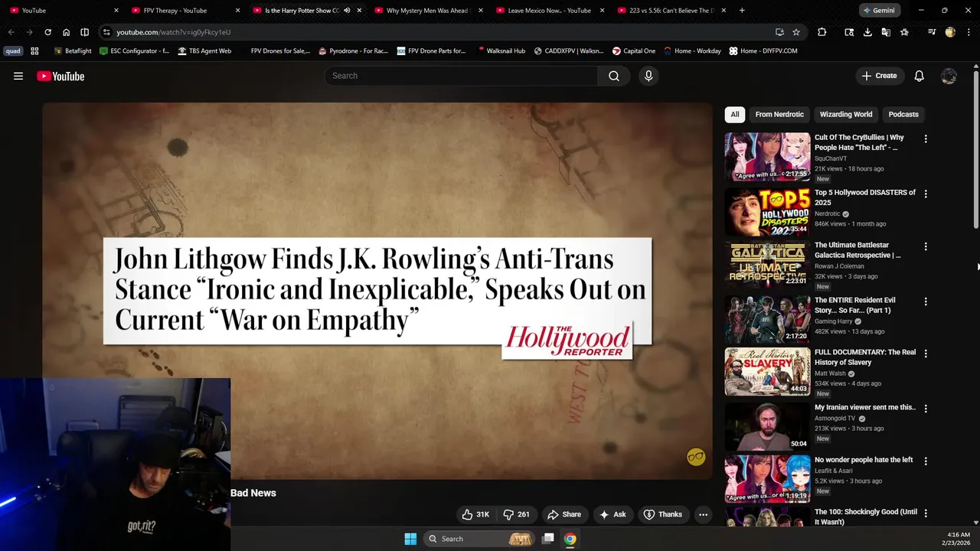Click the Share button

564,514
